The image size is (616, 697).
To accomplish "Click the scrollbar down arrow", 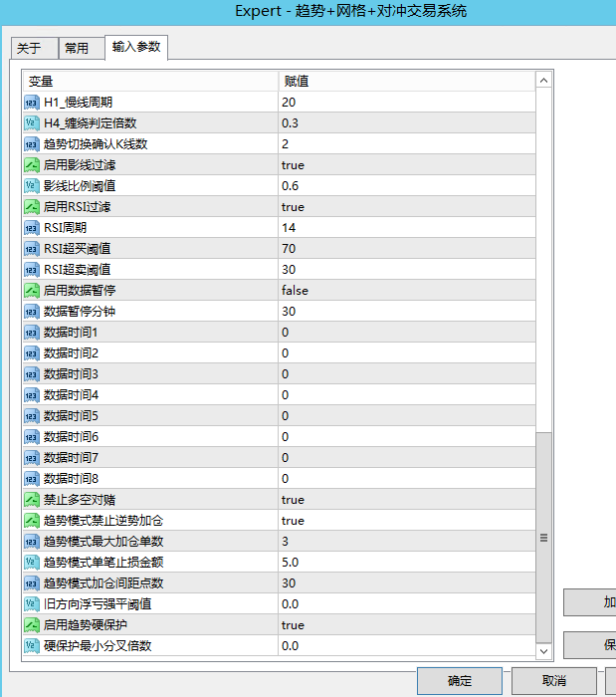I will pyautogui.click(x=543, y=651).
